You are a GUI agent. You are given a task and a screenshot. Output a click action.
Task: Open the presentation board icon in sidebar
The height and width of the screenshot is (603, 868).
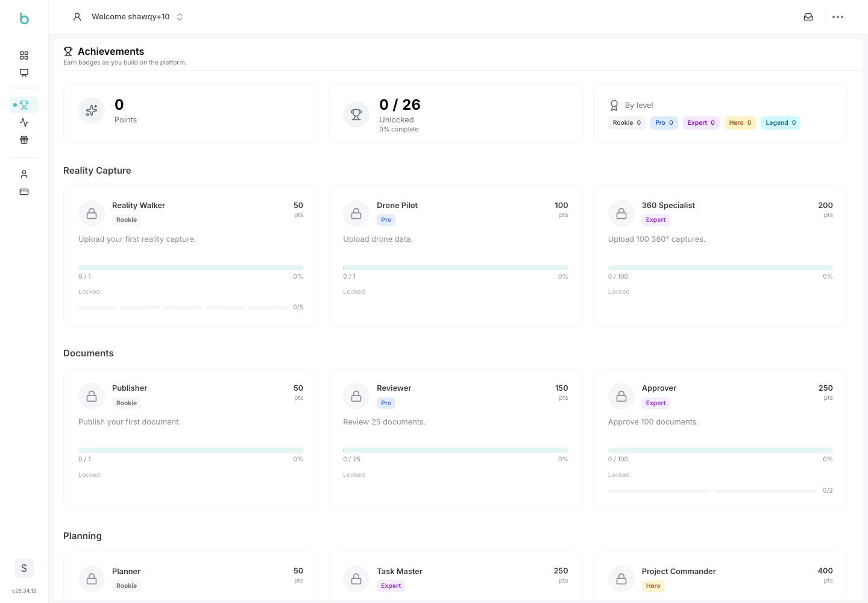pyautogui.click(x=24, y=73)
